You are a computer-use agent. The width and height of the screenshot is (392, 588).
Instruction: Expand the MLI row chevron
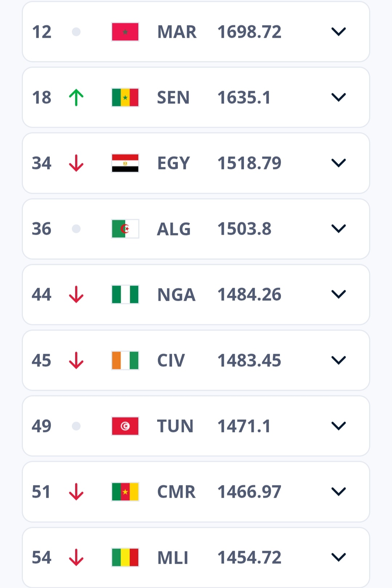339,557
